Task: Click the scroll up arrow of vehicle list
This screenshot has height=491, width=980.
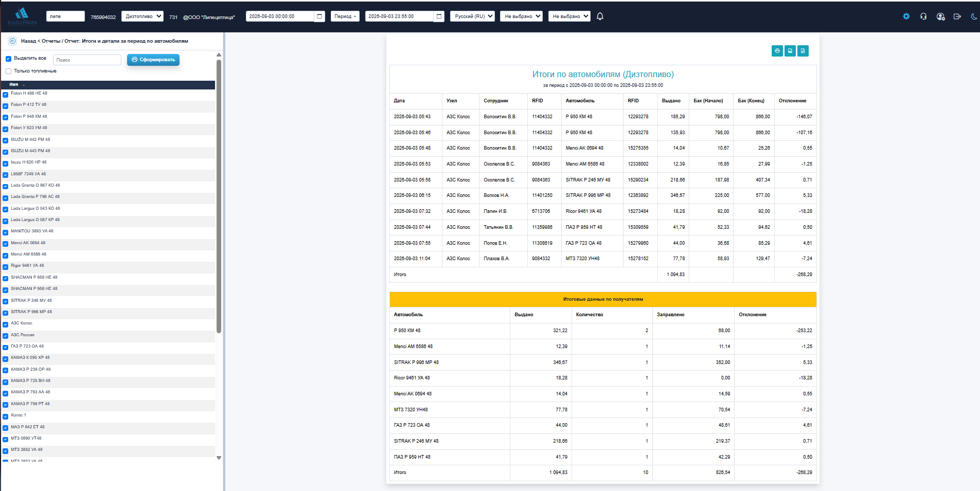Action: [x=219, y=54]
